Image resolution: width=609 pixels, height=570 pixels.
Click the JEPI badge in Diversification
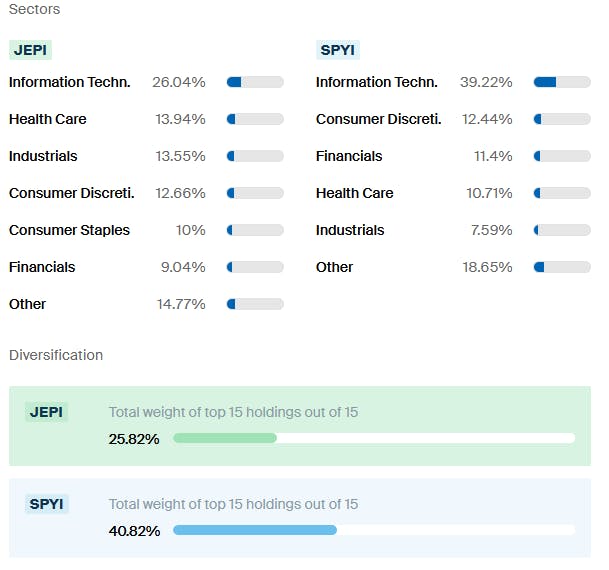pos(46,412)
